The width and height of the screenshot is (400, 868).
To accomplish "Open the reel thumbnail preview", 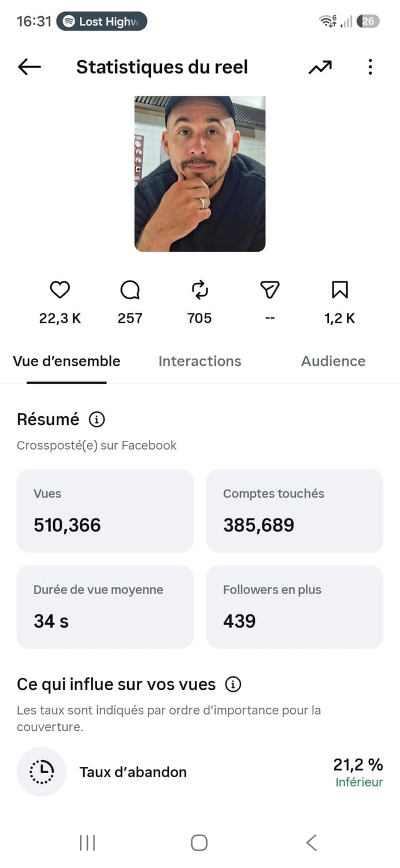I will (x=200, y=174).
